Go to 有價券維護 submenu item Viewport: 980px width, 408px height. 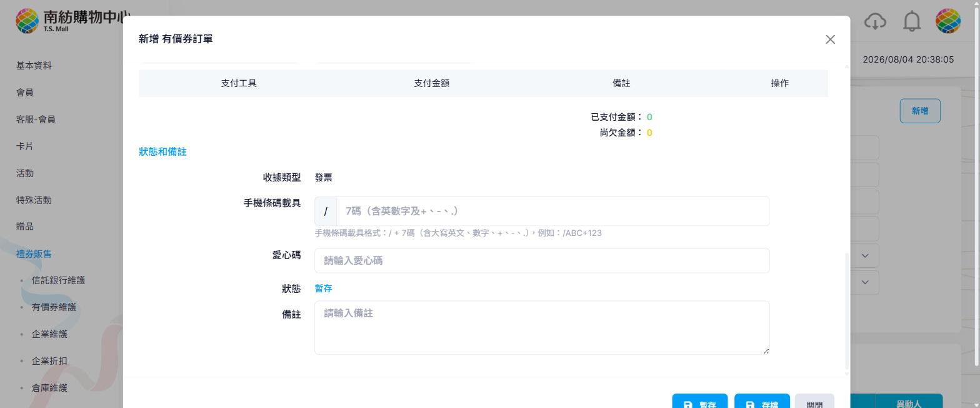54,307
